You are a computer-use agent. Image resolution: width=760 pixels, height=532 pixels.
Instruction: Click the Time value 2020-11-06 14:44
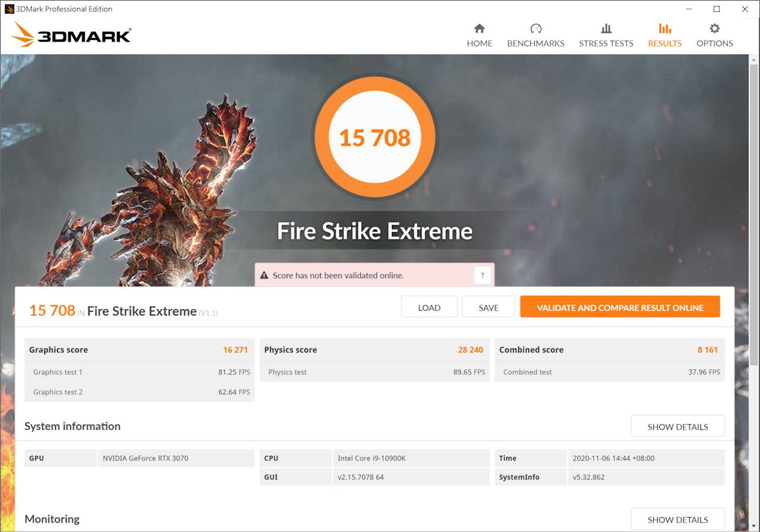(x=613, y=458)
